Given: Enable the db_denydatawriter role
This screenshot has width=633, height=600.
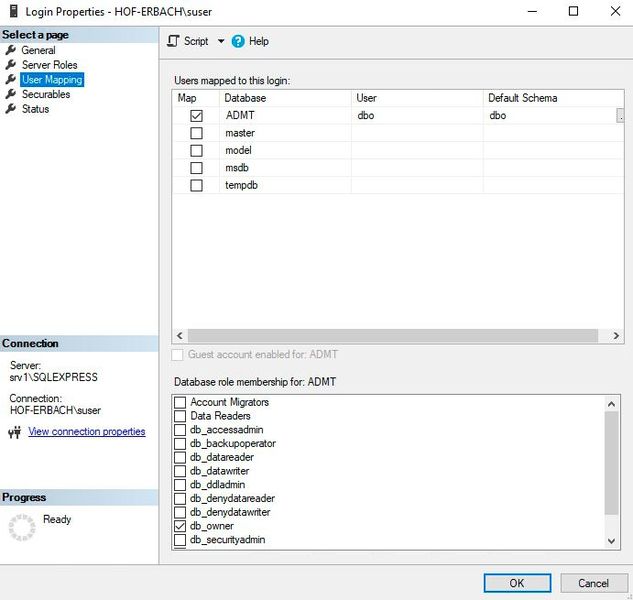Looking at the screenshot, I should point(180,512).
